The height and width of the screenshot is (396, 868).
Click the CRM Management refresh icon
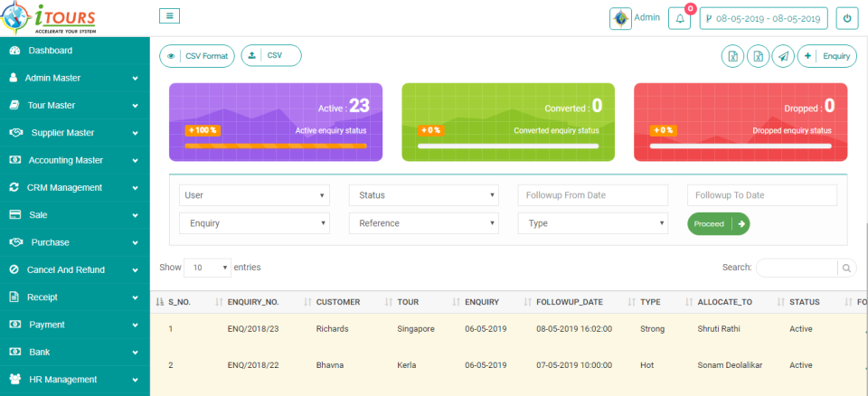[x=14, y=188]
